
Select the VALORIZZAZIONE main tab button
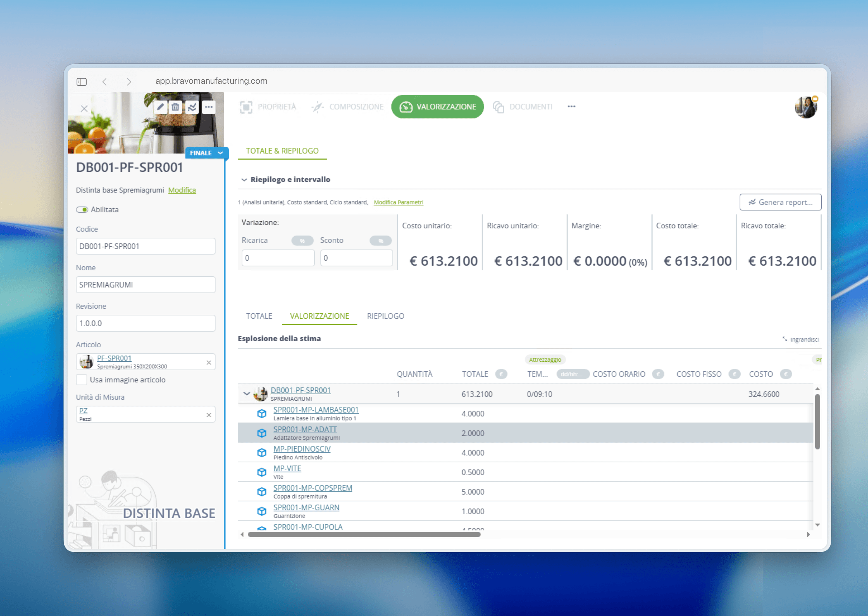pos(437,107)
